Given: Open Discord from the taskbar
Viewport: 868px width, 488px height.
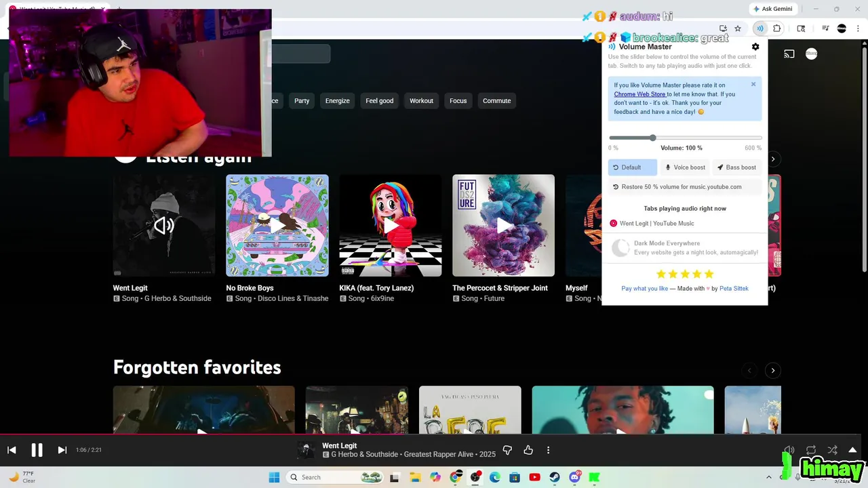Looking at the screenshot, I should (x=575, y=477).
